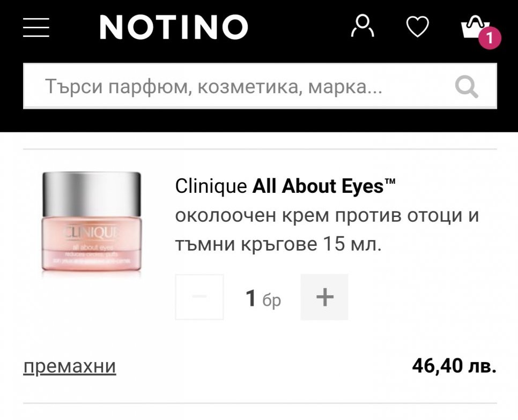Click the silver lid of the jar image
The height and width of the screenshot is (420, 518).
tap(92, 194)
